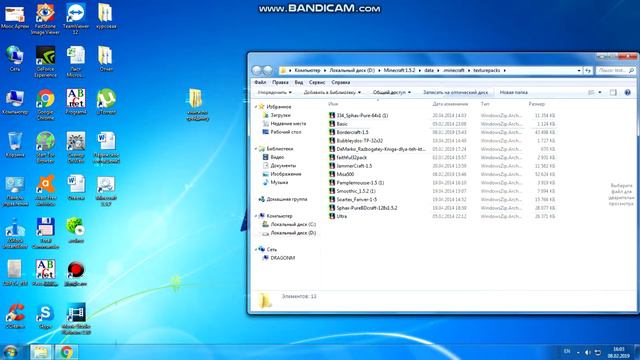The height and width of the screenshot is (360, 640).
Task: Open the change view dropdown arrow
Action: [x=600, y=93]
